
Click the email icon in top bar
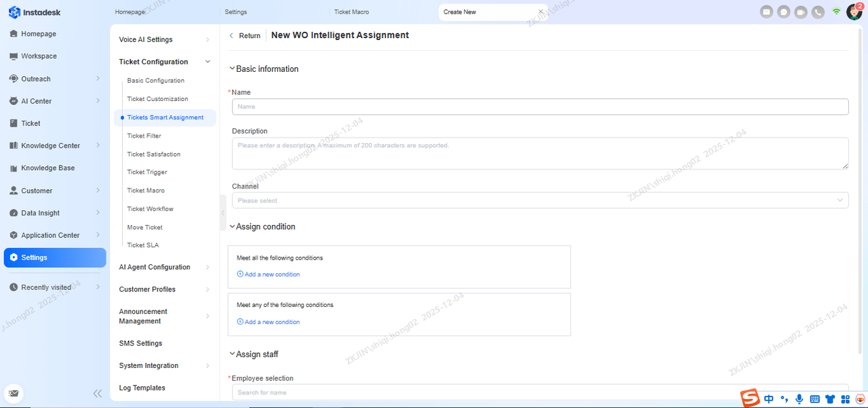click(766, 12)
